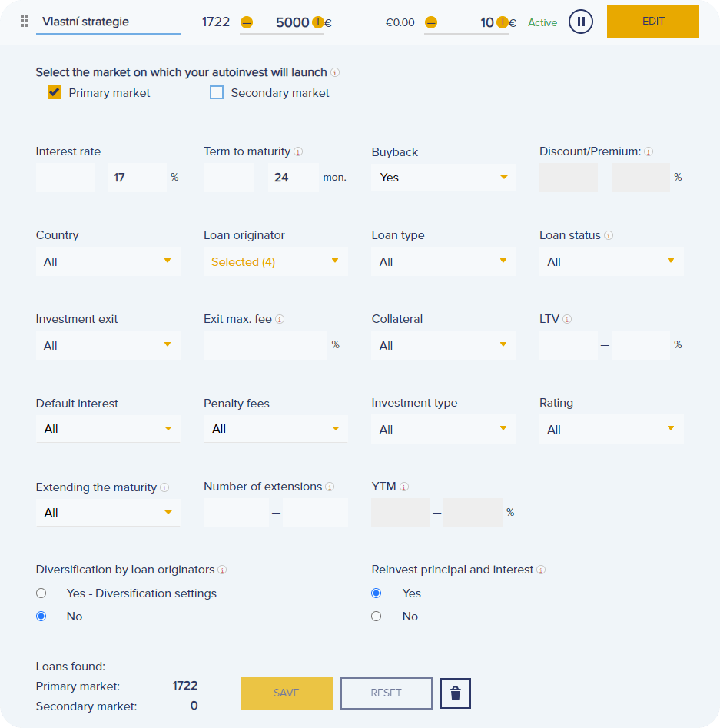The height and width of the screenshot is (728, 720).
Task: Enable the Secondary market checkbox
Action: pyautogui.click(x=217, y=93)
